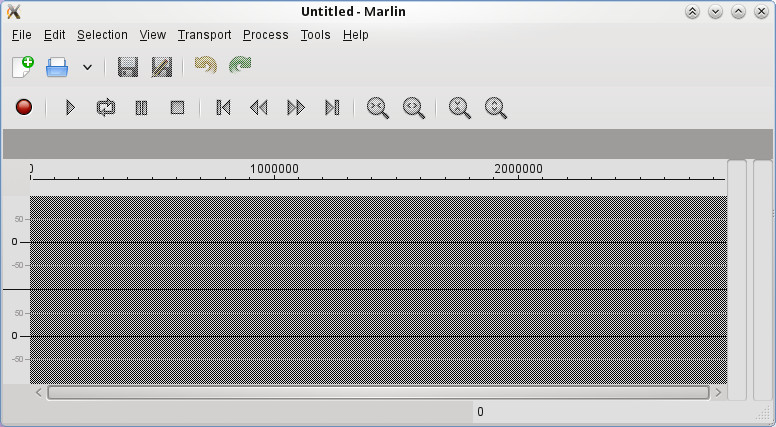
Task: Open the Transport menu
Action: click(x=204, y=34)
